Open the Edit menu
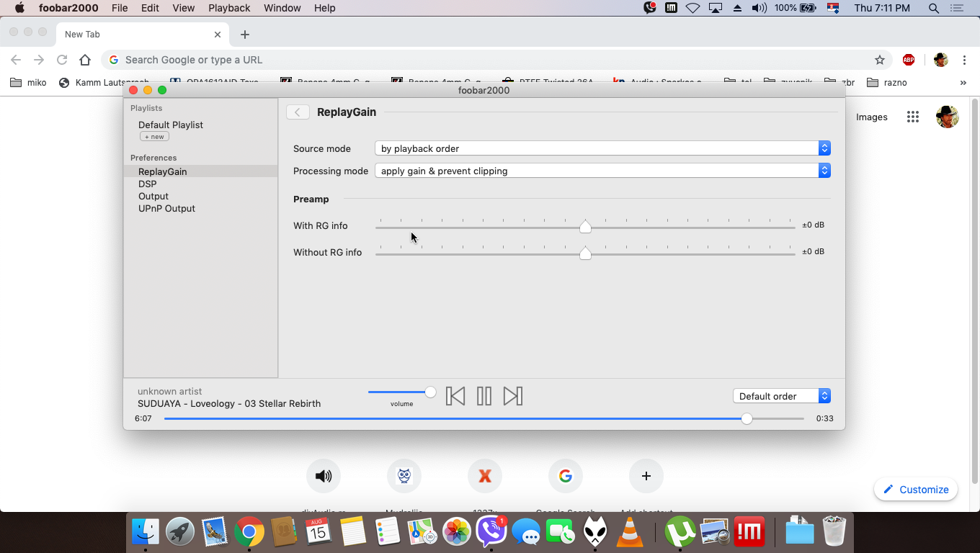Viewport: 980px width, 553px height. [x=150, y=8]
